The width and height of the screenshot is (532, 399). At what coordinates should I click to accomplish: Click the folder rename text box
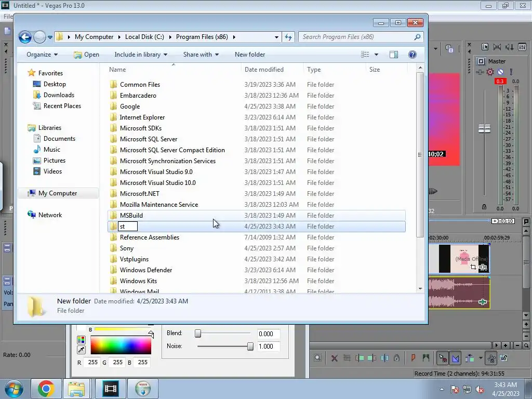tap(128, 227)
